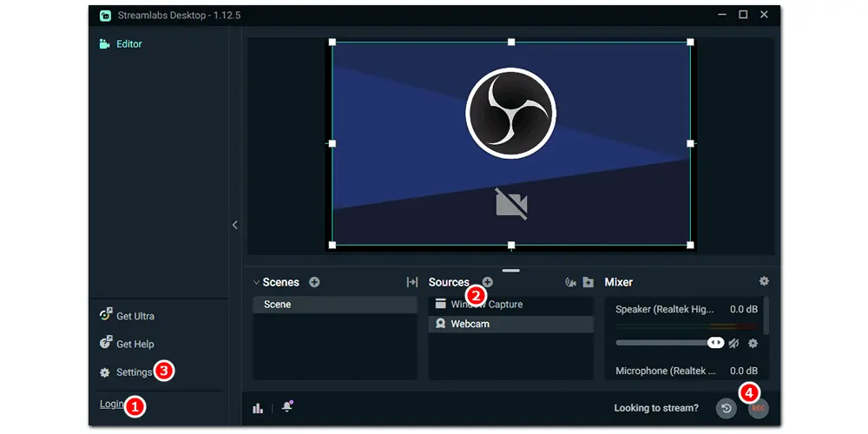Click the Sources panel heading
Viewport: 868px width, 434px height.
[x=449, y=282]
